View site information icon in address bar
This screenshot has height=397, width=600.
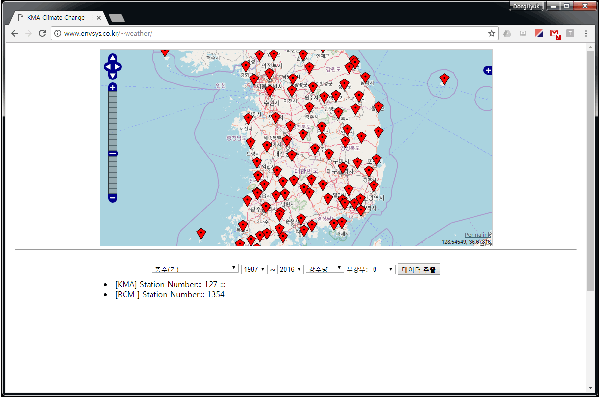57,34
